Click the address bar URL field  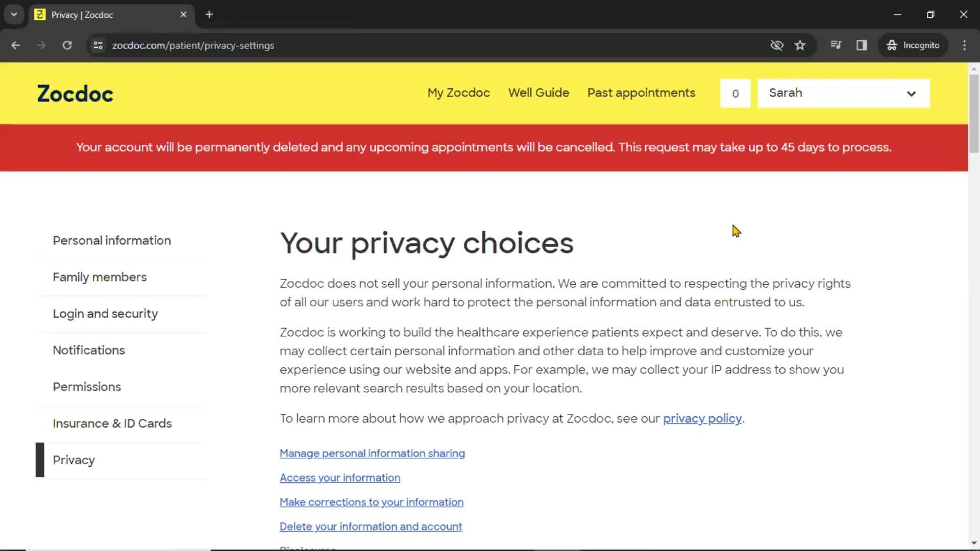pyautogui.click(x=193, y=45)
